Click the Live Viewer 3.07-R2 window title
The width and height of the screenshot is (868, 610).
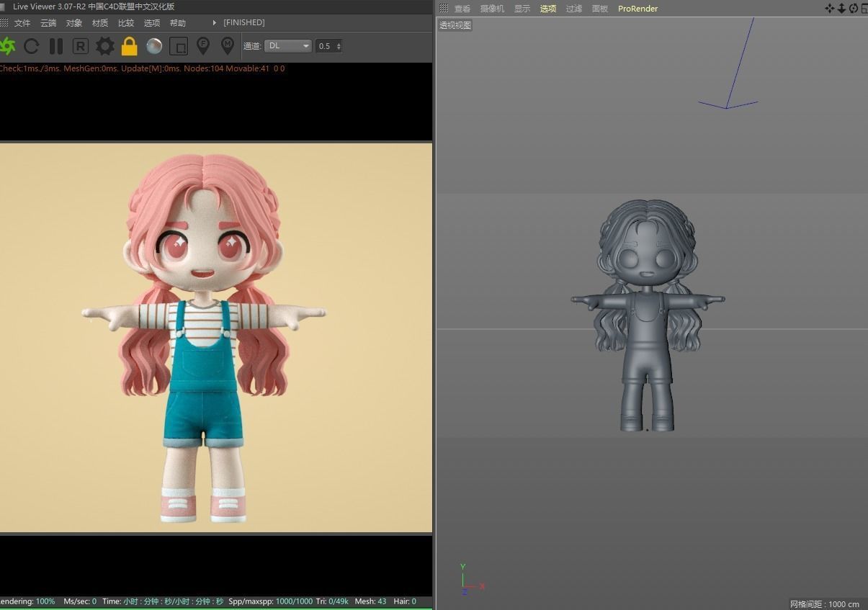point(94,6)
